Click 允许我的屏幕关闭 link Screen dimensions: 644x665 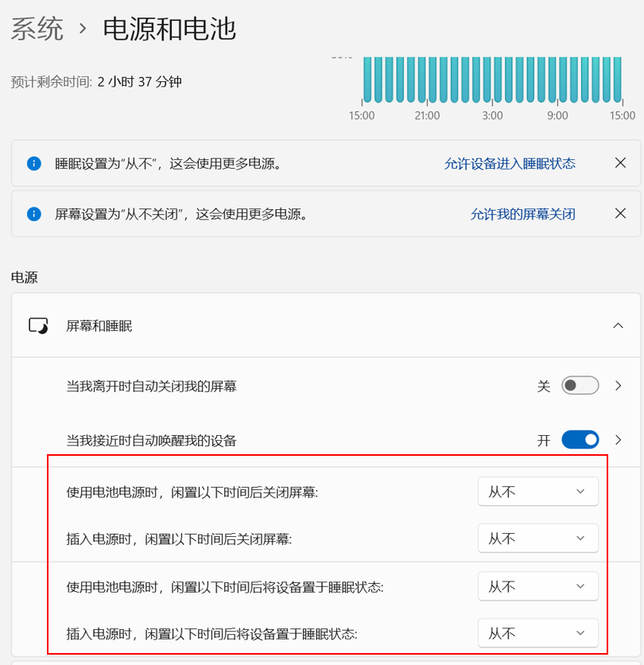tap(522, 214)
